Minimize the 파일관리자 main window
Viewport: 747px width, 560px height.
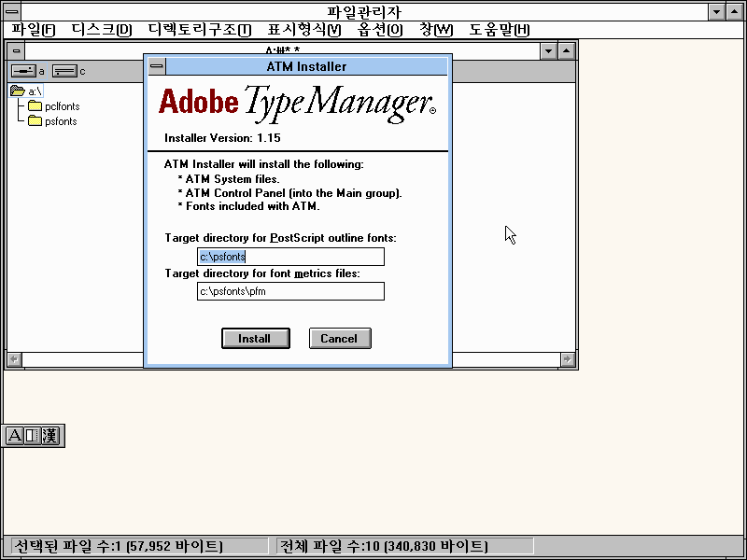(716, 11)
